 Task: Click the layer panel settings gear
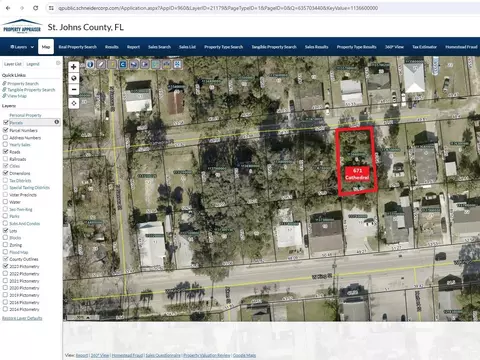pos(58,63)
